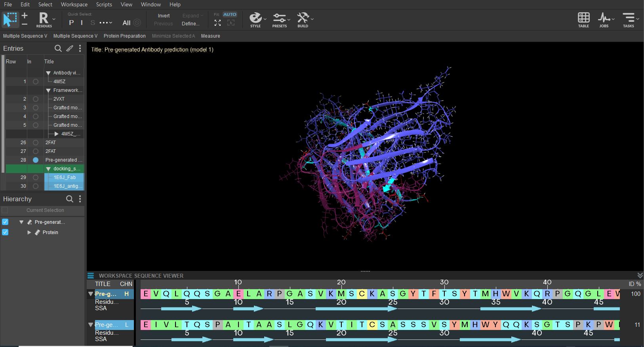644x347 pixels.
Task: Open the Tasks icon
Action: pos(629,19)
